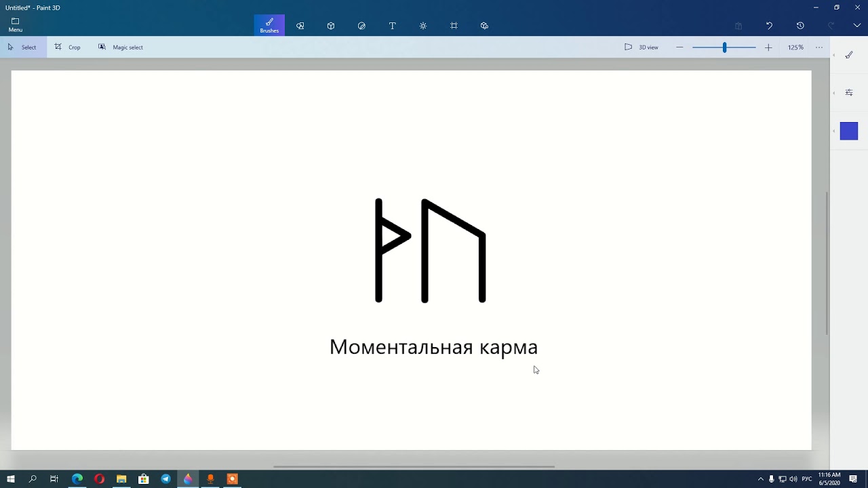Expand the top toolbar chevron
This screenshot has height=488, width=868.
click(x=857, y=26)
